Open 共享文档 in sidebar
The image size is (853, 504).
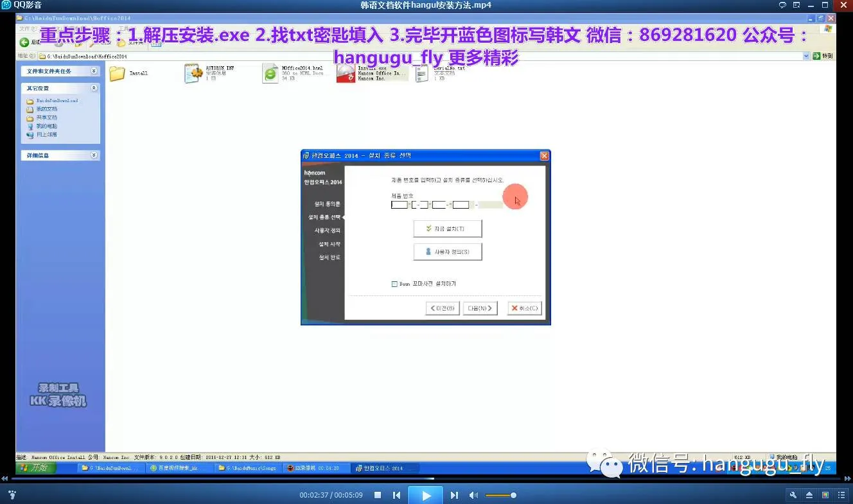pos(46,117)
